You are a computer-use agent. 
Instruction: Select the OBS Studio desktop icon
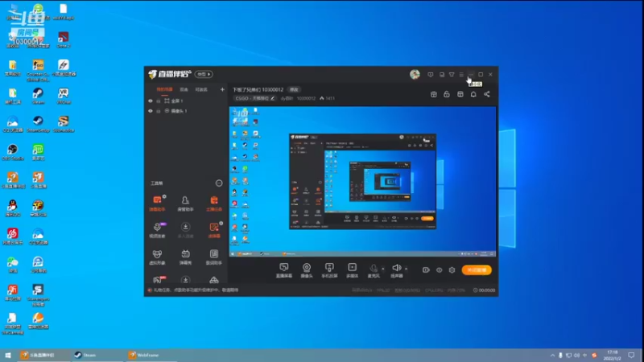(x=13, y=152)
